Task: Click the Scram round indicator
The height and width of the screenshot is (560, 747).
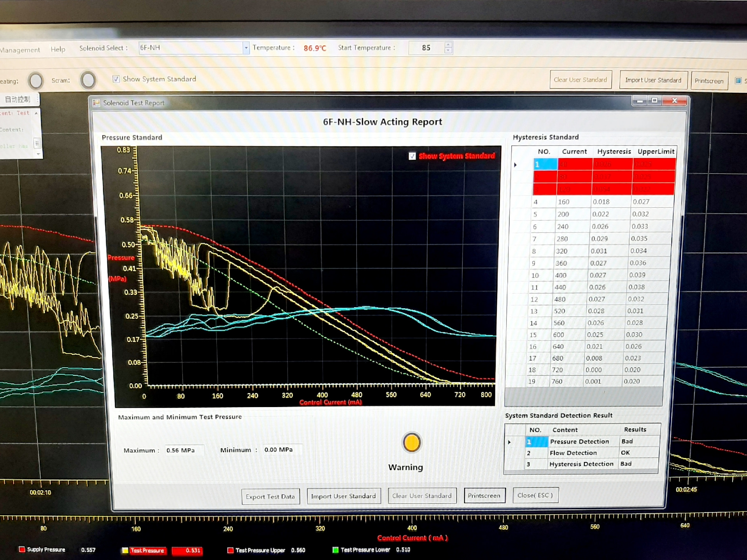Action: pos(88,80)
